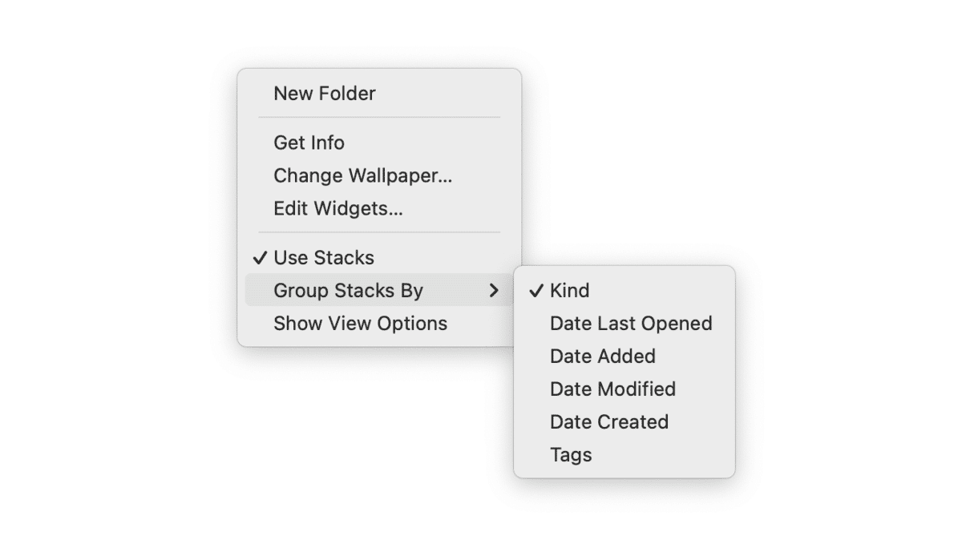Group stacks by Kind
This screenshot has height=560, width=974.
click(x=570, y=291)
